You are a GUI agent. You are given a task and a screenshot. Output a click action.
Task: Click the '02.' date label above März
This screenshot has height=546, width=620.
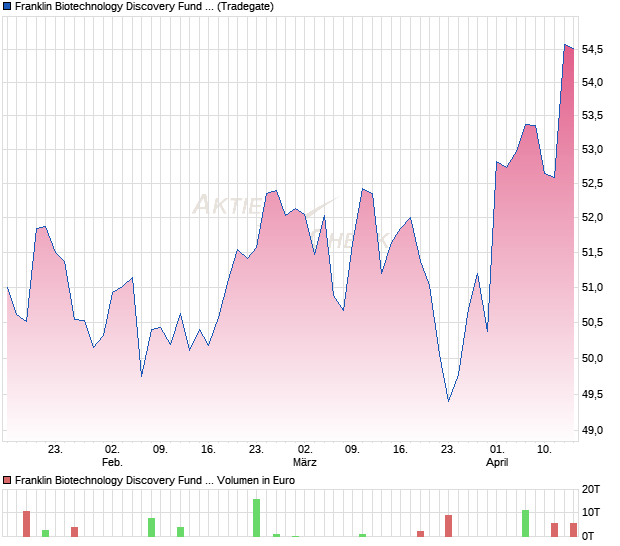[305, 450]
